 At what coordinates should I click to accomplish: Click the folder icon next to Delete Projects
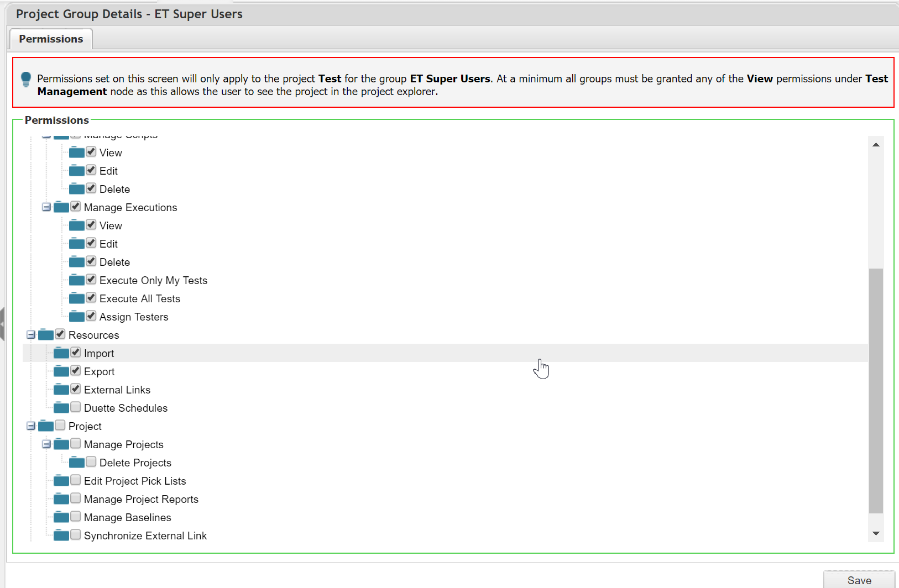pyautogui.click(x=77, y=463)
